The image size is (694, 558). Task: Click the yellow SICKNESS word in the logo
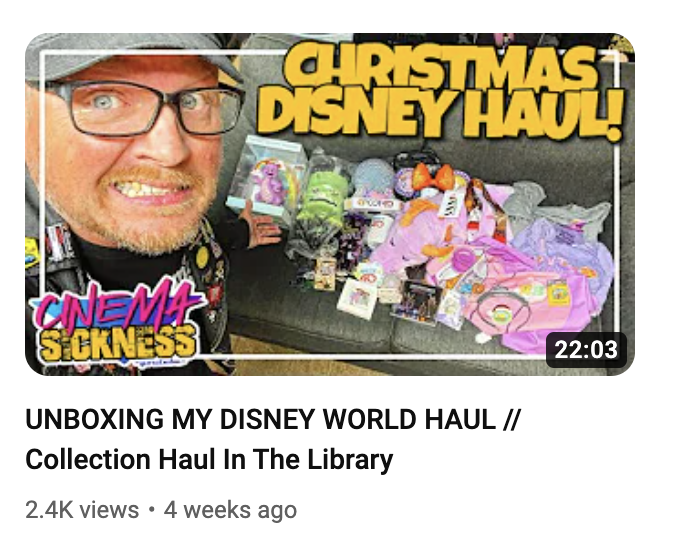(x=117, y=342)
